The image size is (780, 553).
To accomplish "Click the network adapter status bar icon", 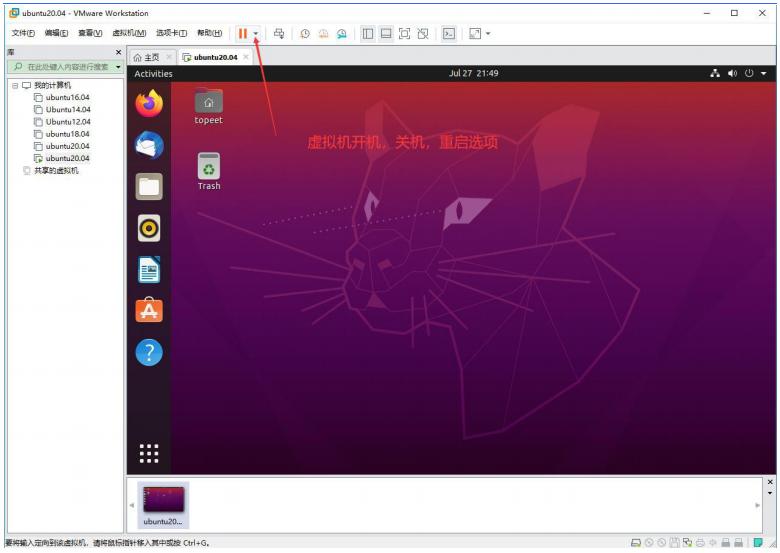I will coord(687,543).
